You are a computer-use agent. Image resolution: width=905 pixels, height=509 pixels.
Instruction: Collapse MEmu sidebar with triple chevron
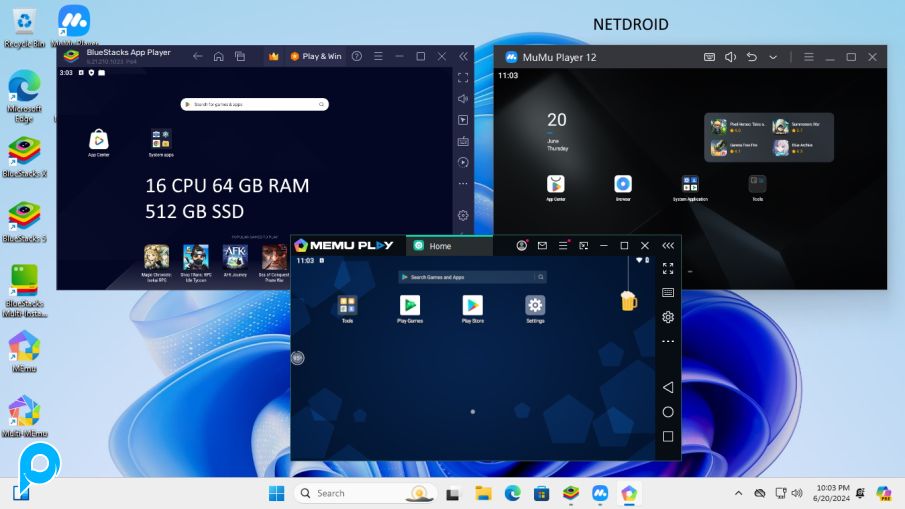[x=668, y=246]
